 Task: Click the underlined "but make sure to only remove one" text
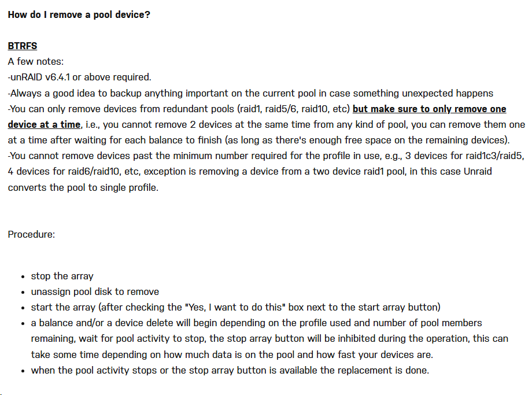[x=430, y=109]
